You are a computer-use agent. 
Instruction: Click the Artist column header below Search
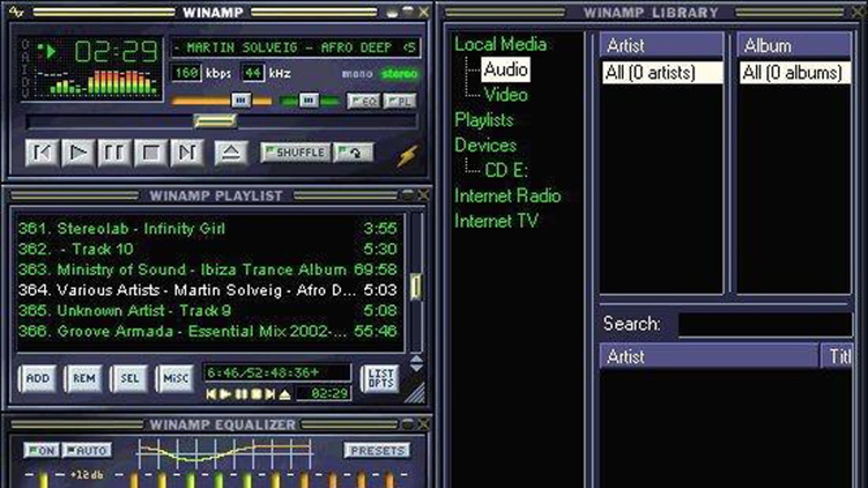pyautogui.click(x=709, y=357)
